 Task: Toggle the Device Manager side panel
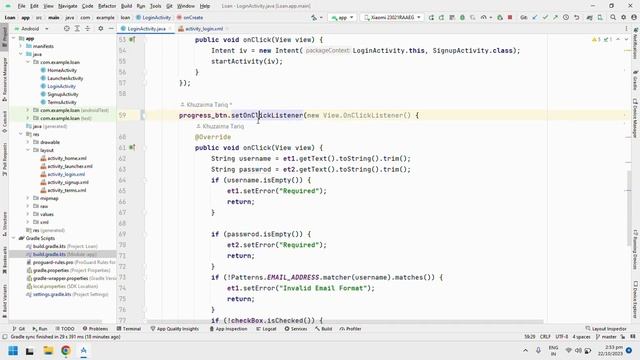click(636, 118)
